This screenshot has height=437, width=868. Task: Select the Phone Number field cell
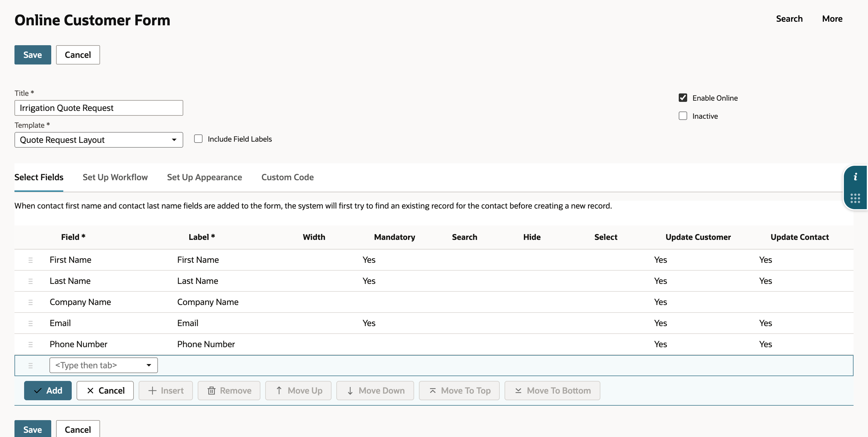(78, 344)
